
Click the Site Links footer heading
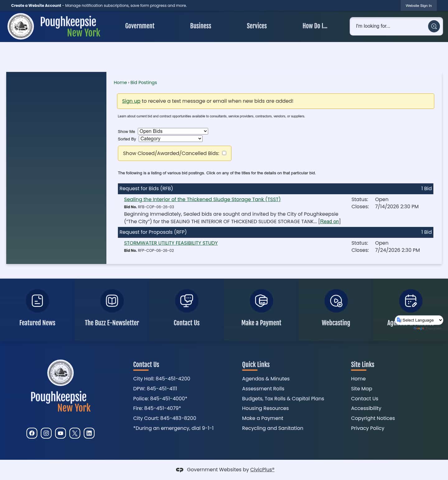point(362,364)
